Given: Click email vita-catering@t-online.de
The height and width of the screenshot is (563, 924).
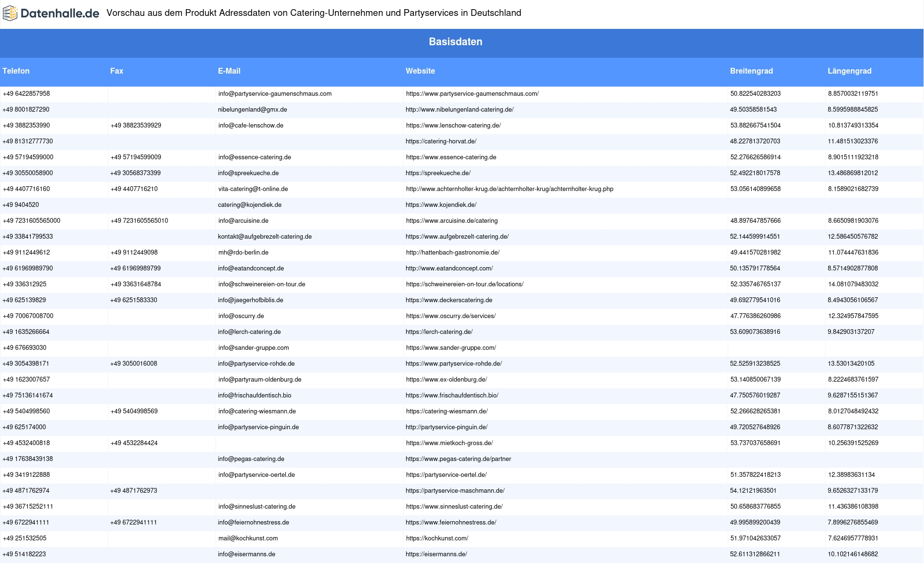Looking at the screenshot, I should tap(253, 189).
